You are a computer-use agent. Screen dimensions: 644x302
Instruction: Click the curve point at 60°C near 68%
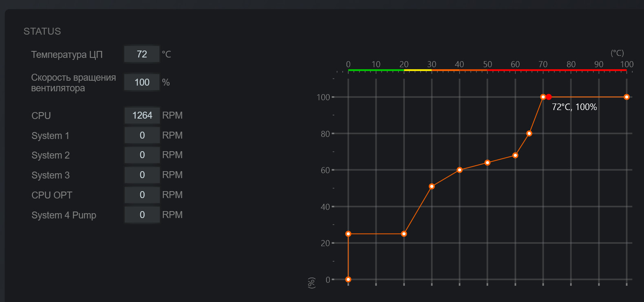[x=515, y=155]
